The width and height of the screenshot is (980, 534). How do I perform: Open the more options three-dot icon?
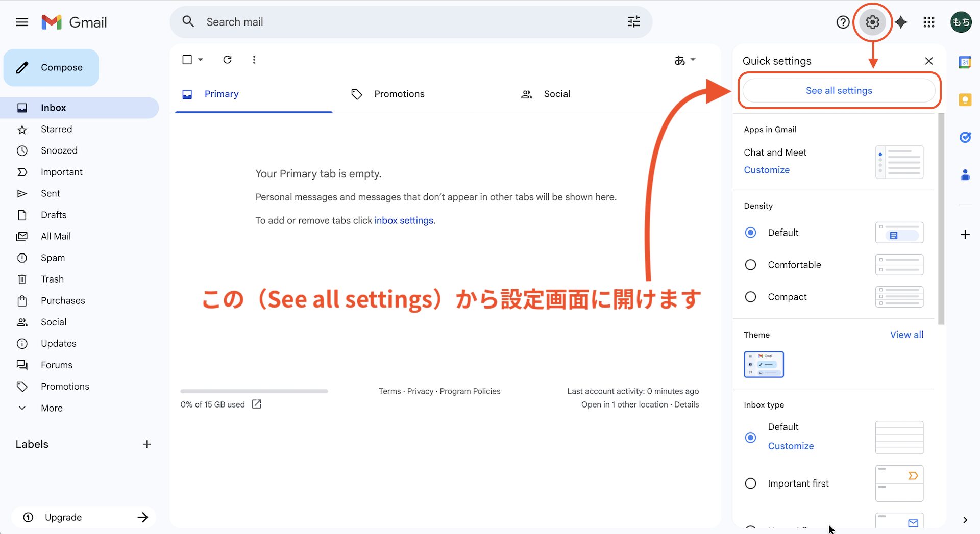click(254, 60)
